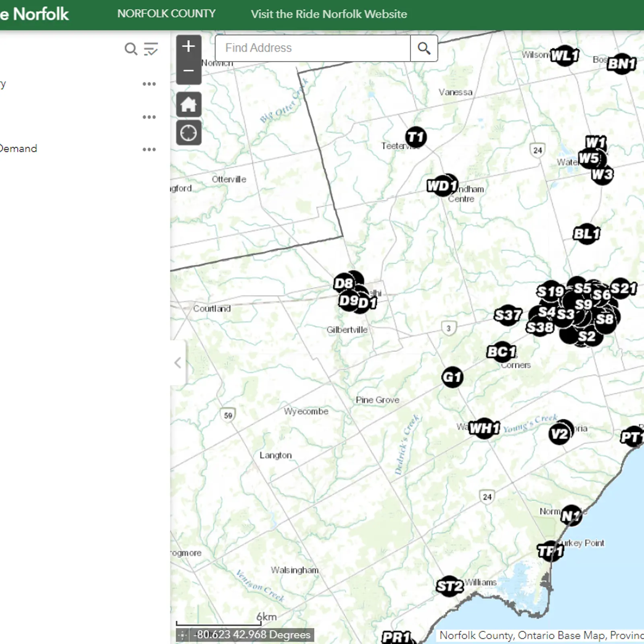This screenshot has width=644, height=644.
Task: Click the T1 marker near Teeterville
Action: click(x=417, y=136)
